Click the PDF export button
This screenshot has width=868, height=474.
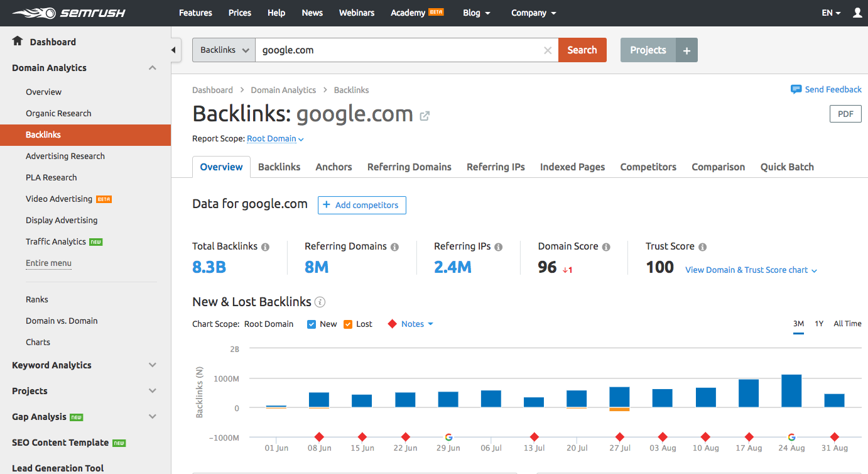tap(845, 114)
